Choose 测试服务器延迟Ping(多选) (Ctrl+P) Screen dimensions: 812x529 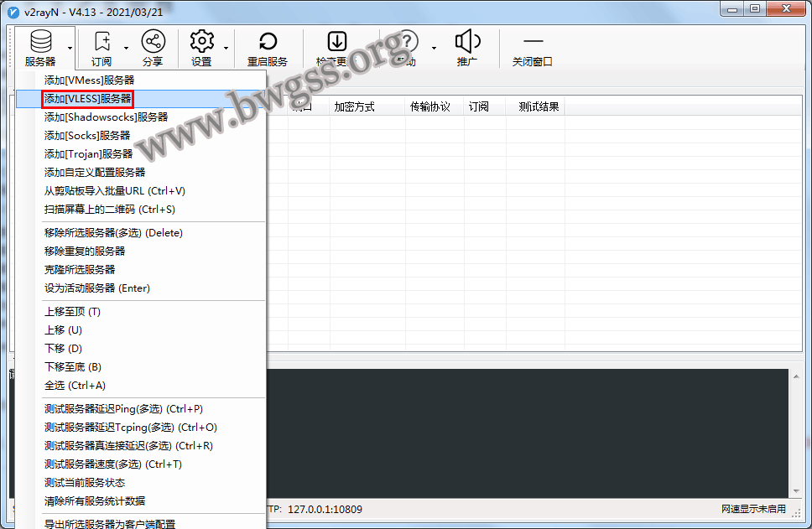point(141,409)
